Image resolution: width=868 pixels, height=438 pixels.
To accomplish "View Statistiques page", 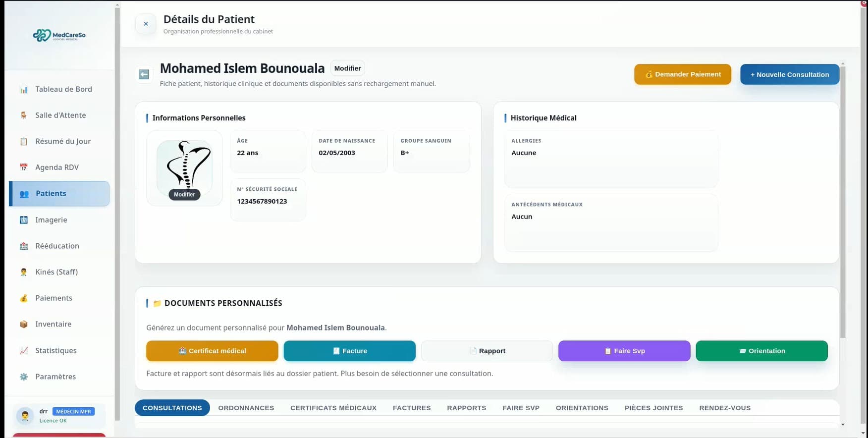I will pyautogui.click(x=59, y=350).
